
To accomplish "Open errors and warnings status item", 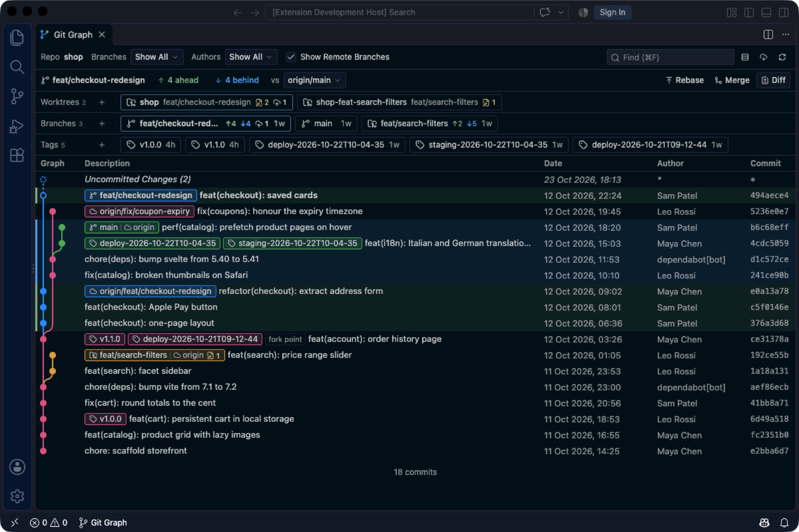I will click(48, 523).
